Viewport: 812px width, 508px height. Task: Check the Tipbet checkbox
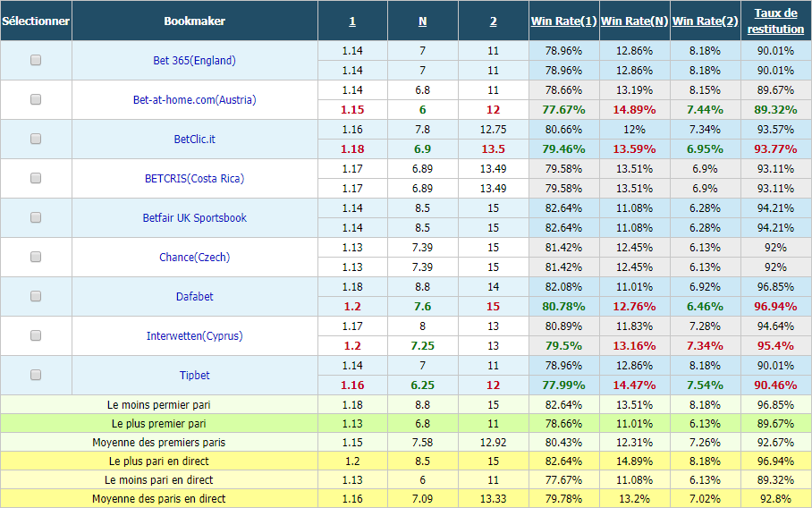(36, 375)
